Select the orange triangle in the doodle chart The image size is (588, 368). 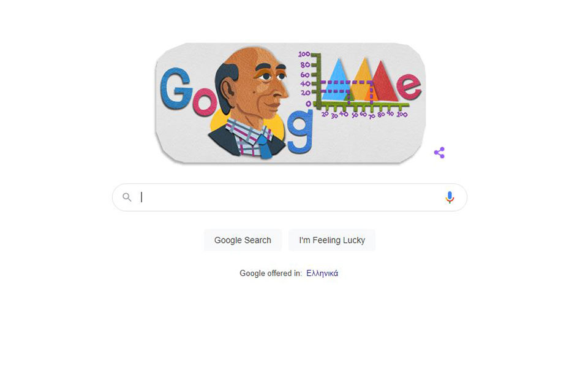tap(362, 80)
